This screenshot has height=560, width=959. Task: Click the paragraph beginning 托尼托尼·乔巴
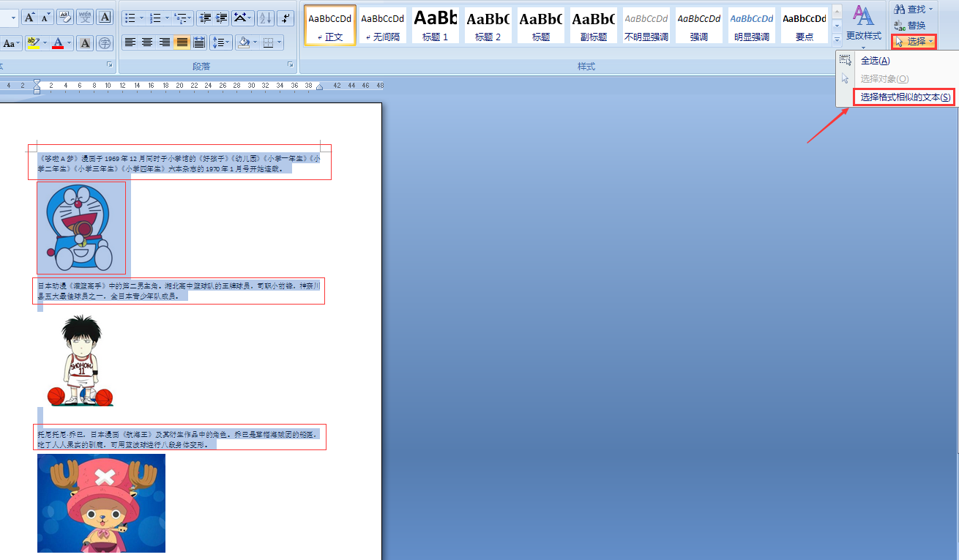(179, 439)
